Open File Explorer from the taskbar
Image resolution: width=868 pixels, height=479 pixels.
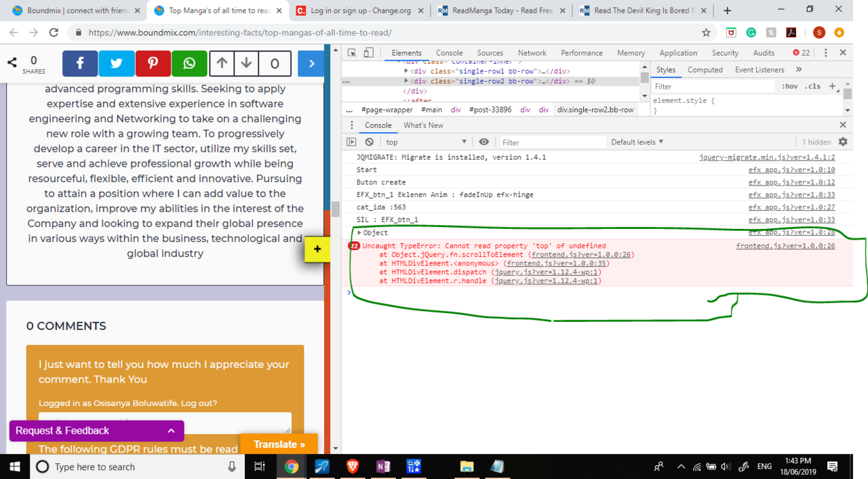[467, 467]
